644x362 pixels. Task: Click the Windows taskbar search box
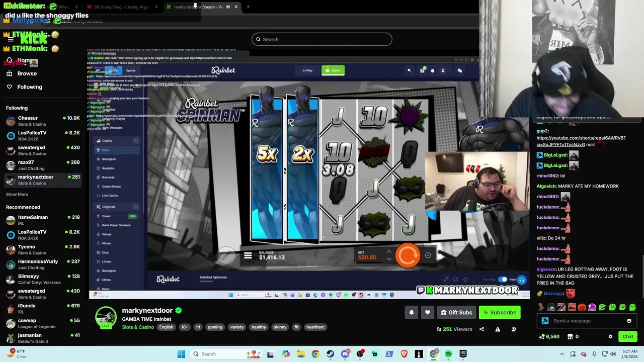(225, 354)
